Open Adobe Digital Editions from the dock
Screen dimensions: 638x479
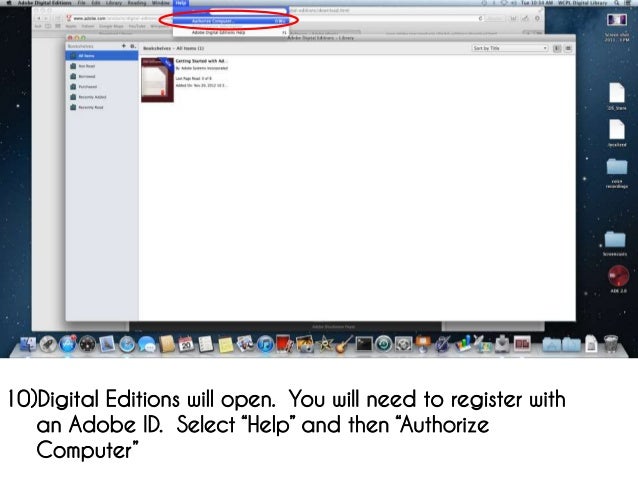coord(522,344)
